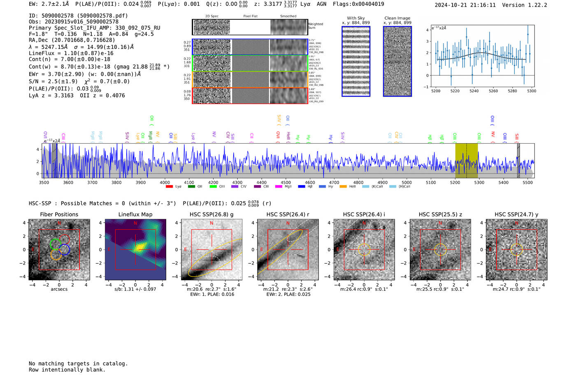Open the Clean Image cutout
576x392 pixels.
click(x=397, y=61)
